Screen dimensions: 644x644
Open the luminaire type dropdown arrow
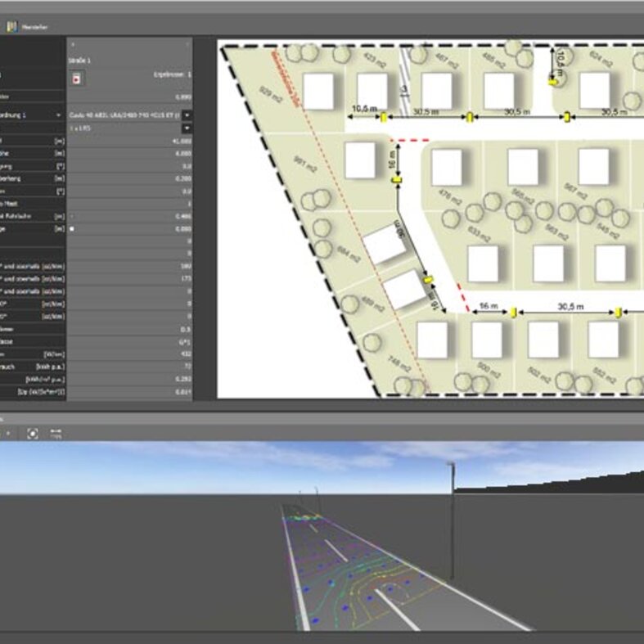(x=187, y=115)
